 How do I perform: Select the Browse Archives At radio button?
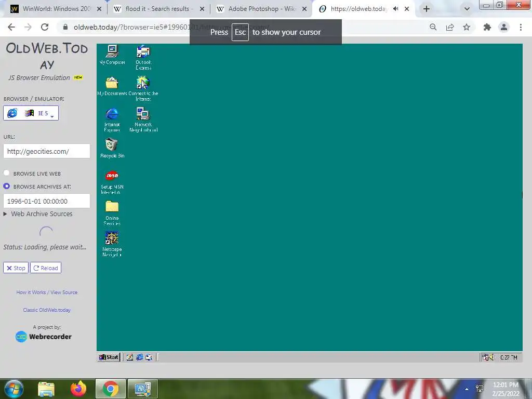pos(6,186)
